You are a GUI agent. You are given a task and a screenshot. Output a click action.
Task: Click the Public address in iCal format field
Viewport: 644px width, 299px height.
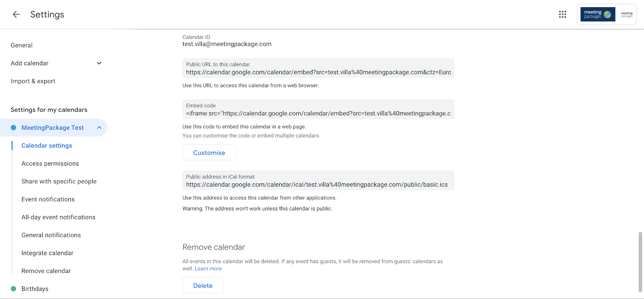pos(318,181)
